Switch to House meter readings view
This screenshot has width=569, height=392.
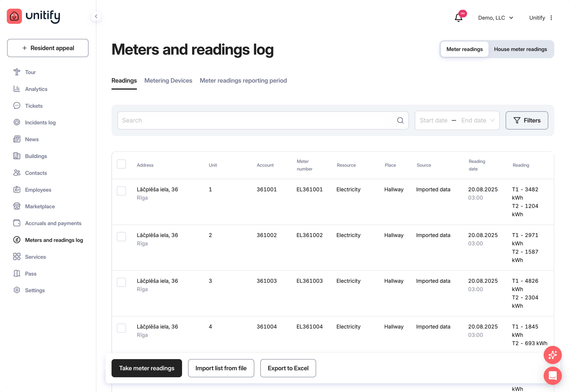pyautogui.click(x=520, y=49)
